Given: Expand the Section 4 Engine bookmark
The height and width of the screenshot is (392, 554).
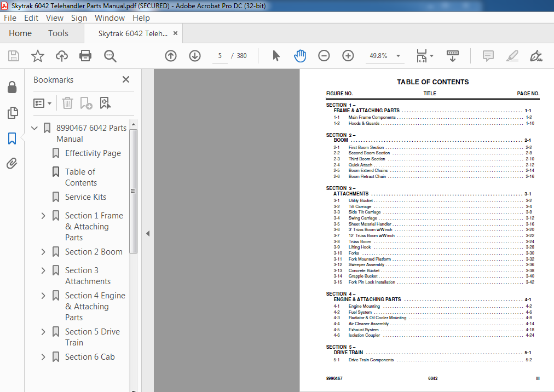Looking at the screenshot, I should tap(43, 296).
